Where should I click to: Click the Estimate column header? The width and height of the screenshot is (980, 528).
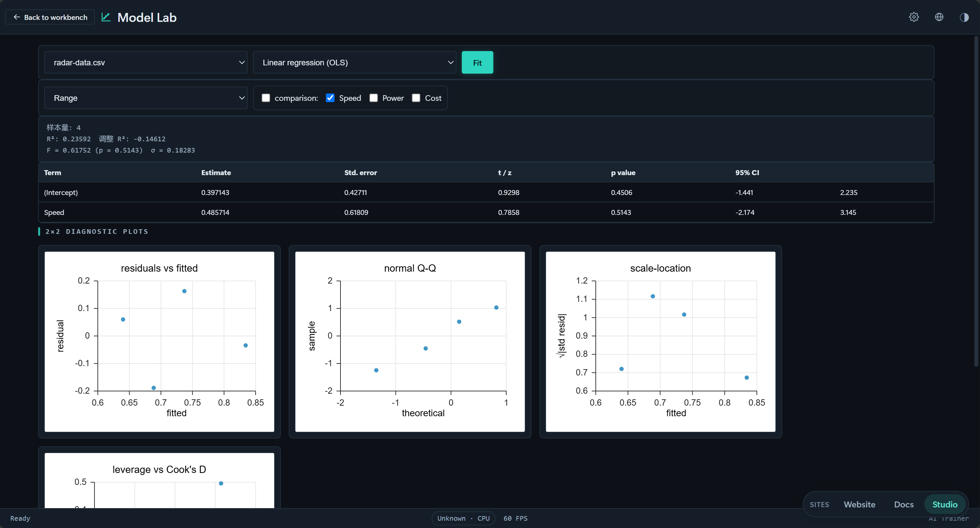click(x=216, y=173)
